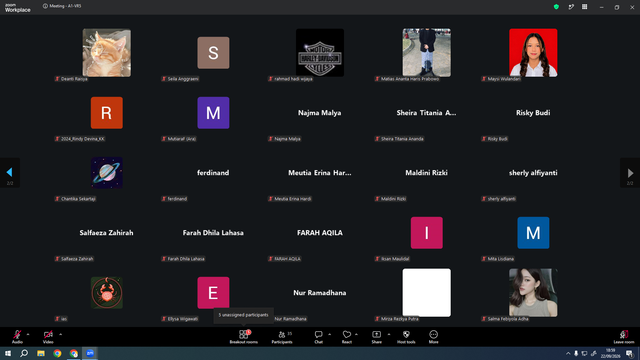The height and width of the screenshot is (360, 640).
Task: Open the view layout grid icon
Action: click(x=584, y=7)
